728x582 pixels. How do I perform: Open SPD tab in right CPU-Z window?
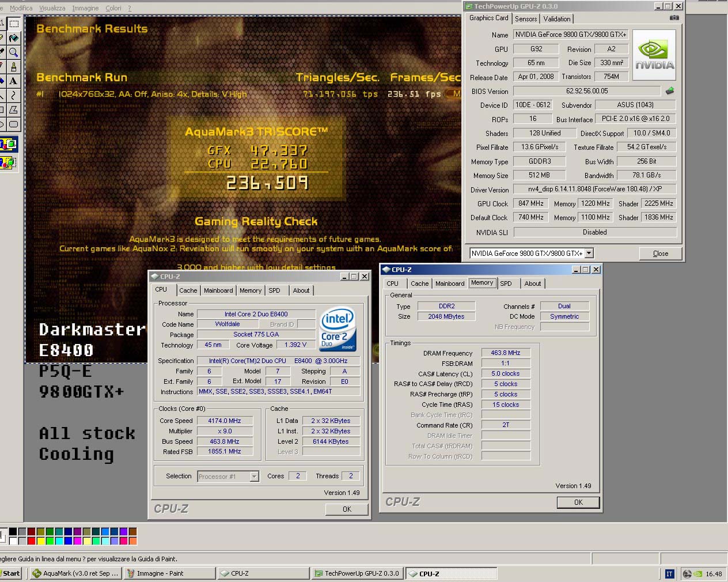[506, 284]
